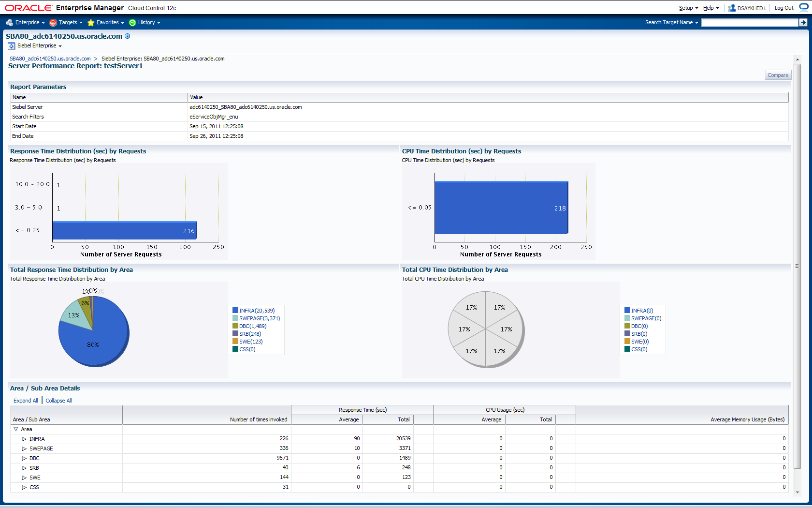
Task: Click the Expand All link
Action: 26,401
